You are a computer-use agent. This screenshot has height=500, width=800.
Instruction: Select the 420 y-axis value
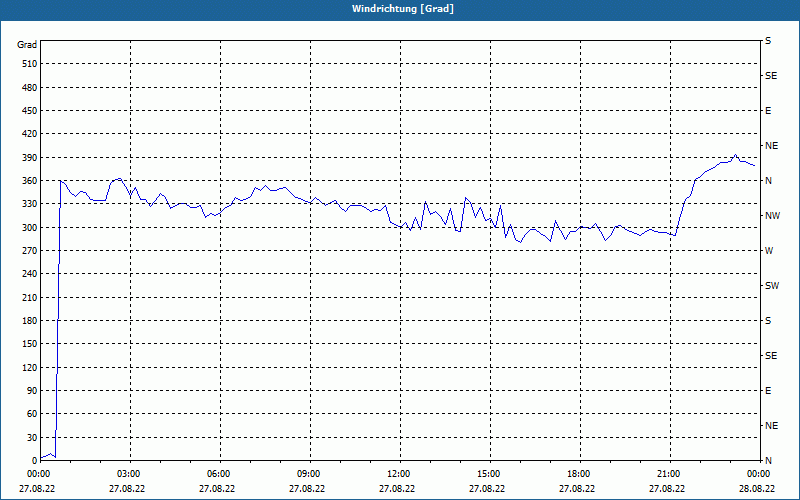(30, 134)
